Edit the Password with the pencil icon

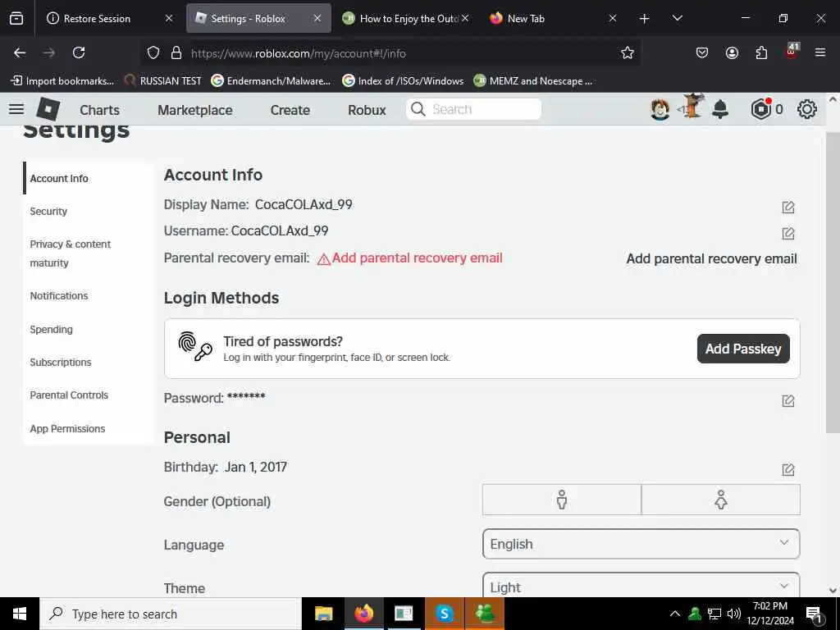click(788, 400)
